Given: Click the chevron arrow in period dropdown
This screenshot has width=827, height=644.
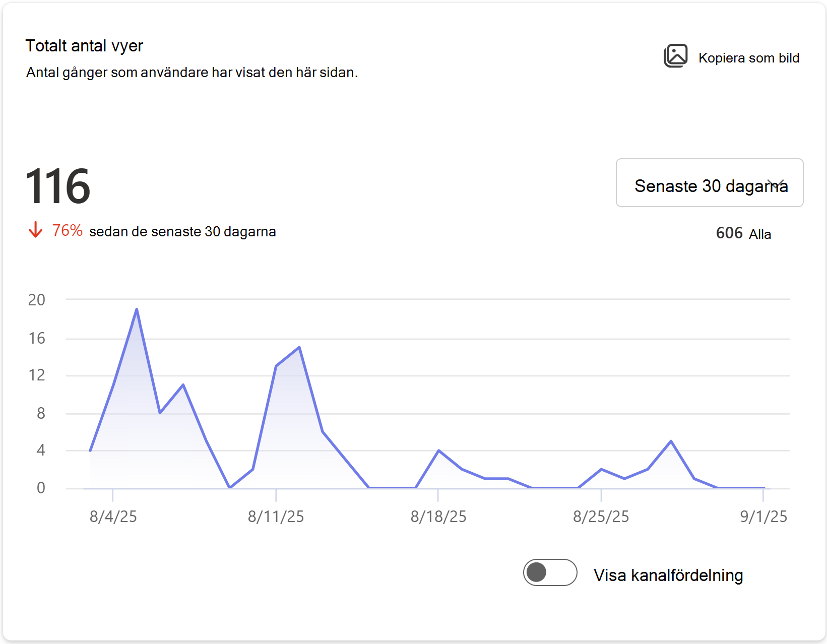Looking at the screenshot, I should click(776, 184).
